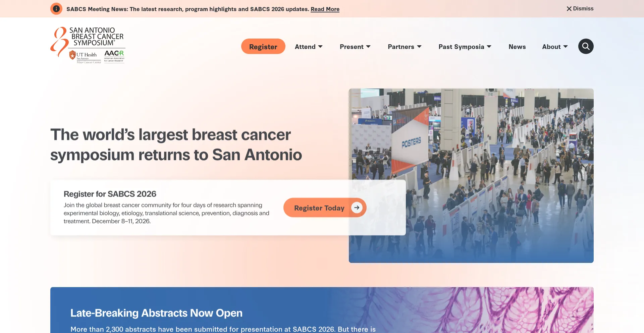Open the Past Symposia menu

click(465, 47)
